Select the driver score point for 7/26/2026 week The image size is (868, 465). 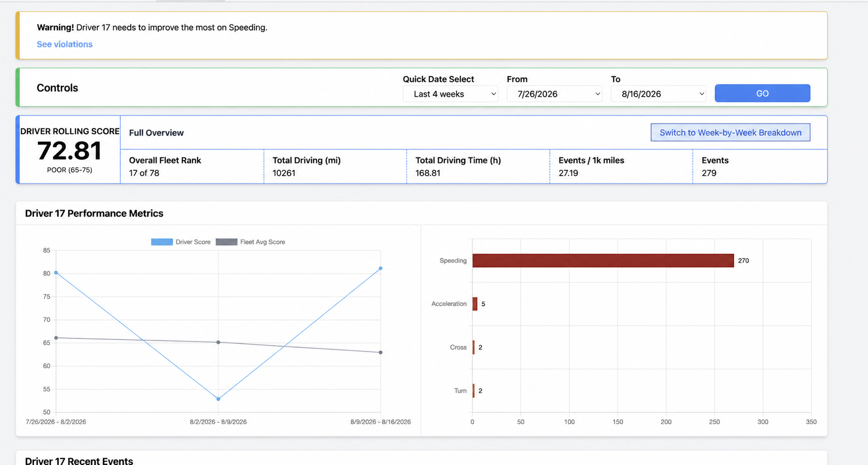click(x=56, y=273)
